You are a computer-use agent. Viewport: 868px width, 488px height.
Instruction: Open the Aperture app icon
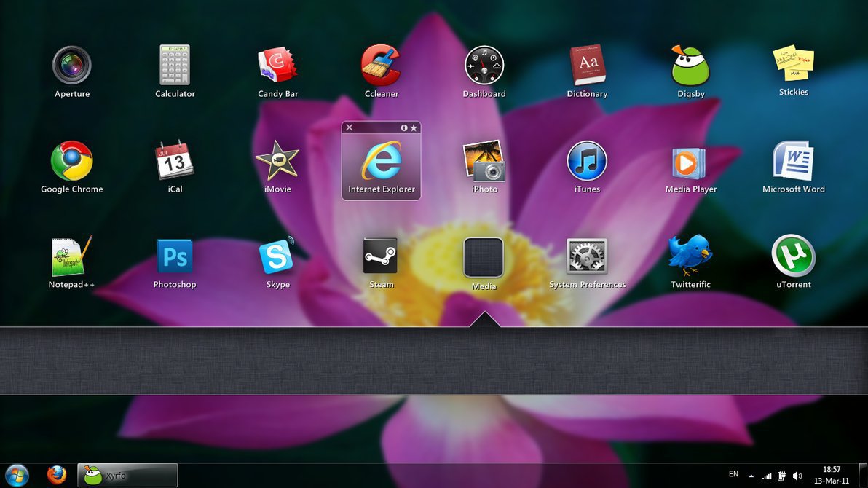pos(72,65)
